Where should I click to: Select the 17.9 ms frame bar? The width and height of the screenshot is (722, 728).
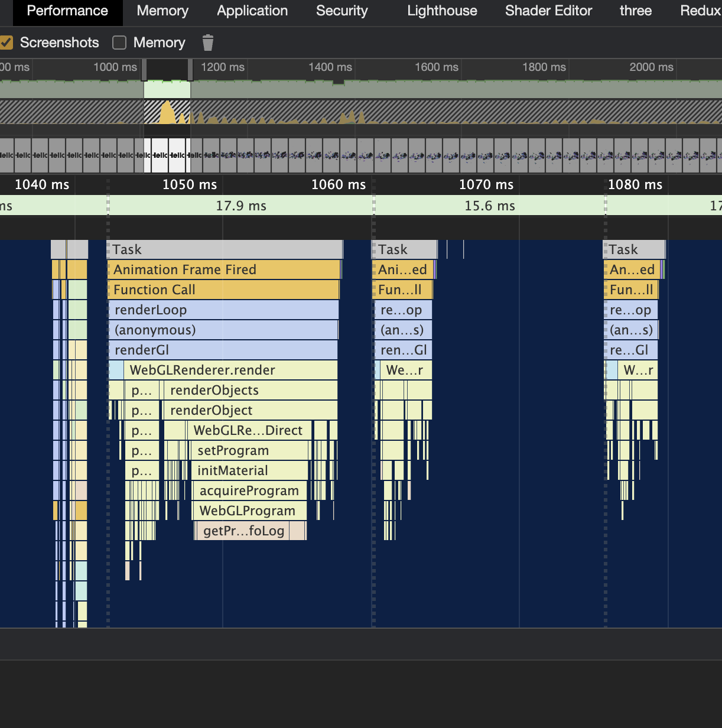point(240,206)
